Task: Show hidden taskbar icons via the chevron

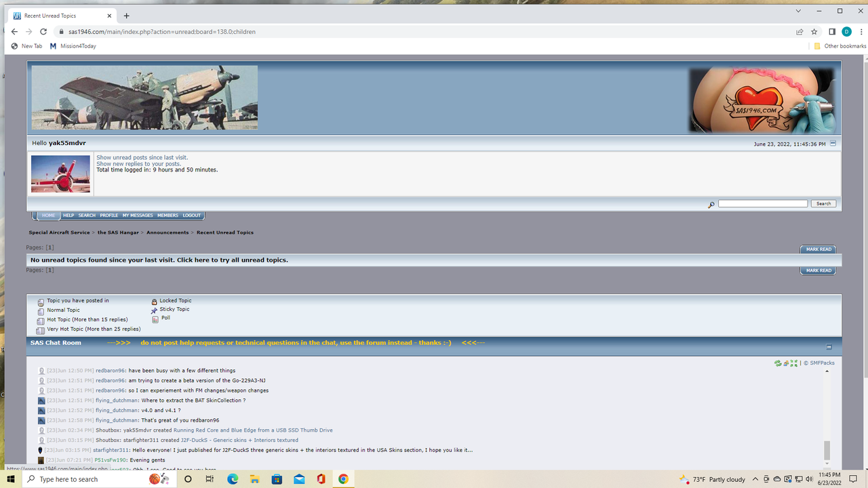Action: (755, 479)
